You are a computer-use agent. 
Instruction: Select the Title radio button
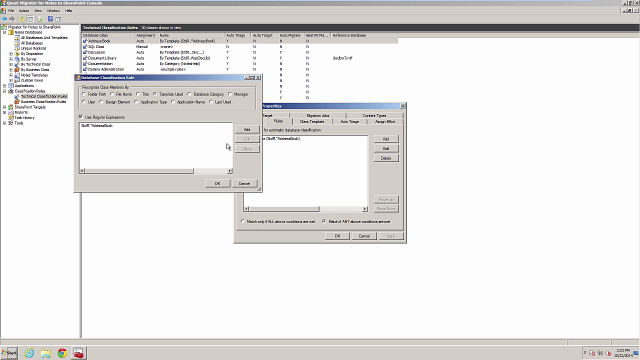tap(138, 94)
